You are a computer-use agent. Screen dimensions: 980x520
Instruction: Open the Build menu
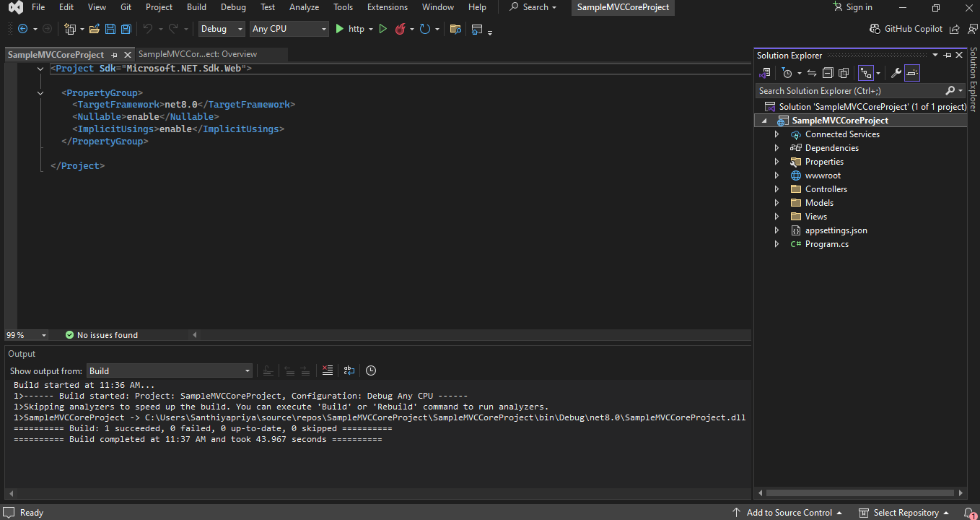click(x=196, y=7)
